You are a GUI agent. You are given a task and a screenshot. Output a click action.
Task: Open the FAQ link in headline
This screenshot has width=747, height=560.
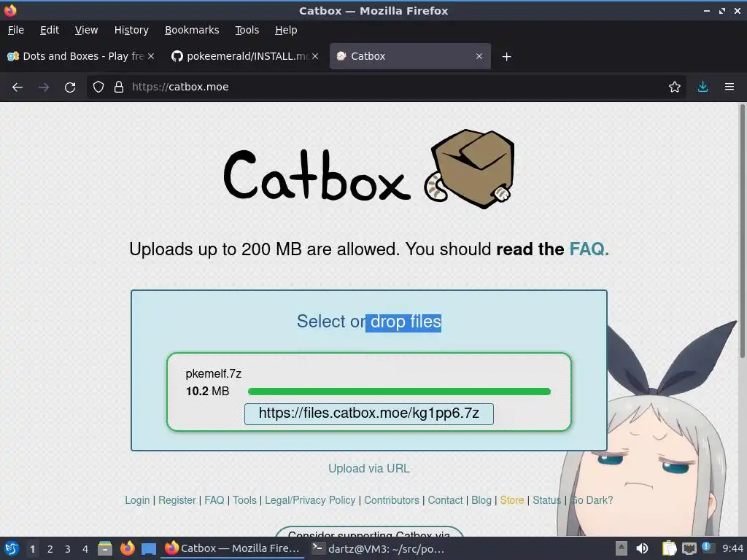click(x=589, y=249)
